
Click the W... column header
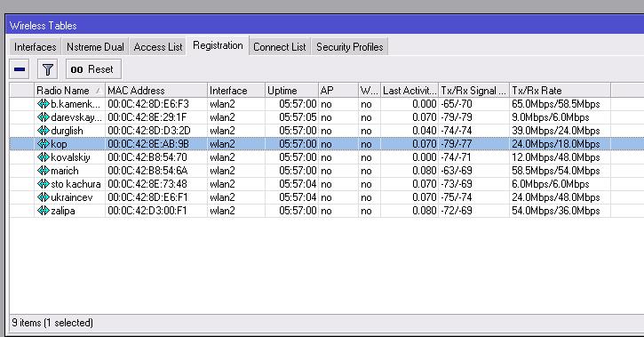(x=370, y=91)
